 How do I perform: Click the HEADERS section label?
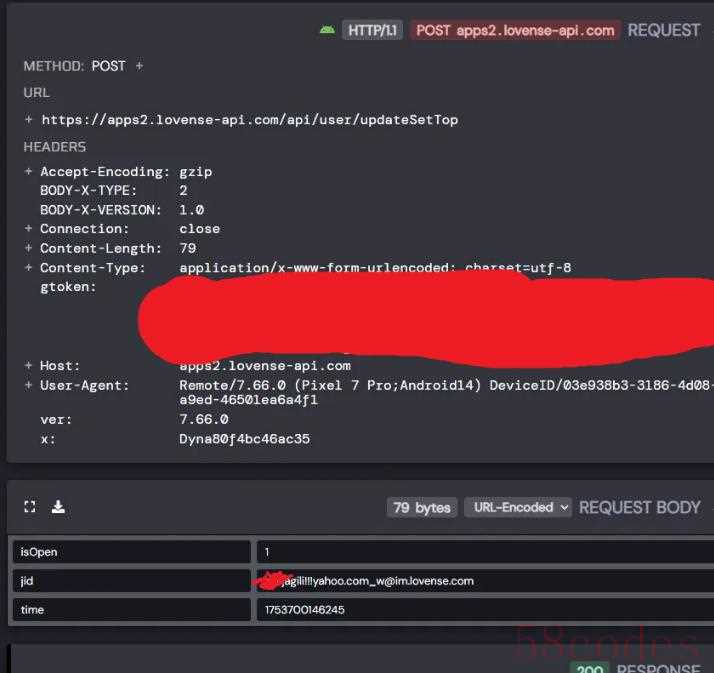[55, 147]
